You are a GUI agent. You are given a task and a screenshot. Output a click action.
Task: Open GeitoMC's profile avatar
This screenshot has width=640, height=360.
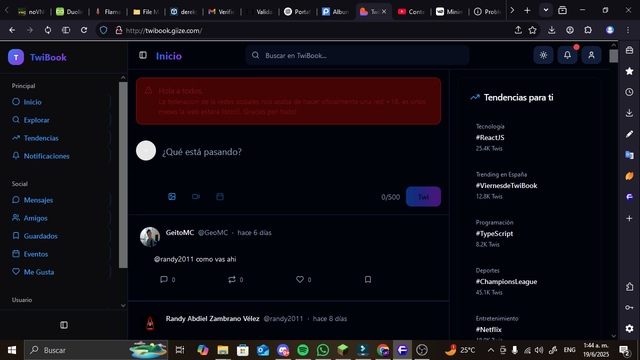tap(150, 237)
